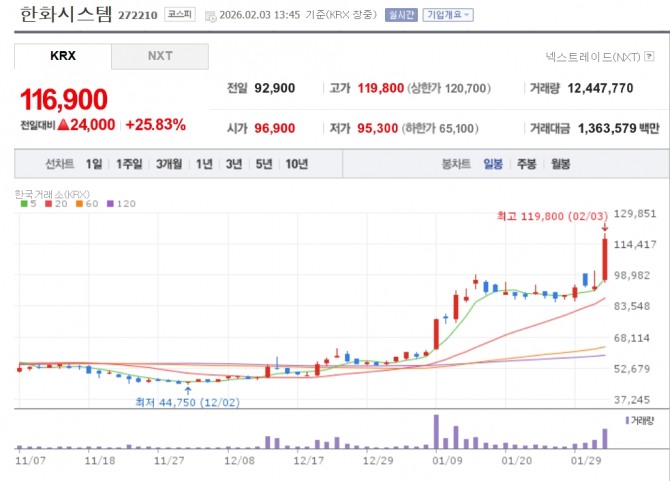Select the 5년 line chart period
The image size is (670, 481).
(x=264, y=164)
